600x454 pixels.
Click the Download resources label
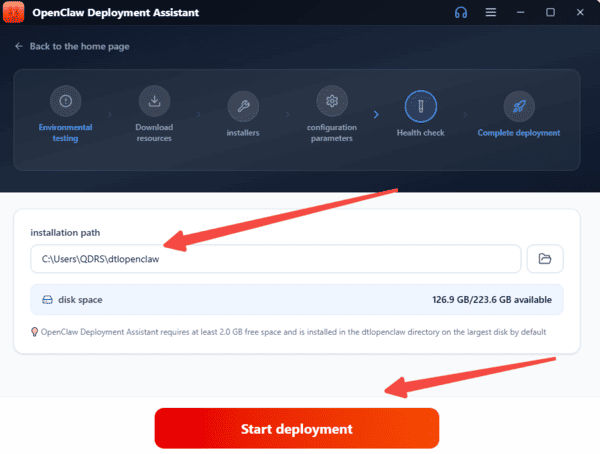click(154, 132)
